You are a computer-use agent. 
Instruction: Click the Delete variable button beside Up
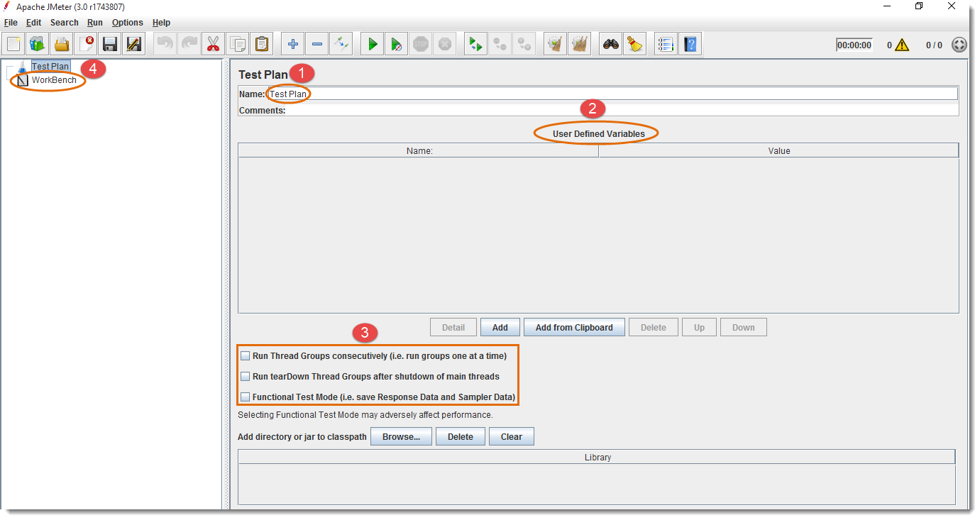[x=654, y=327]
